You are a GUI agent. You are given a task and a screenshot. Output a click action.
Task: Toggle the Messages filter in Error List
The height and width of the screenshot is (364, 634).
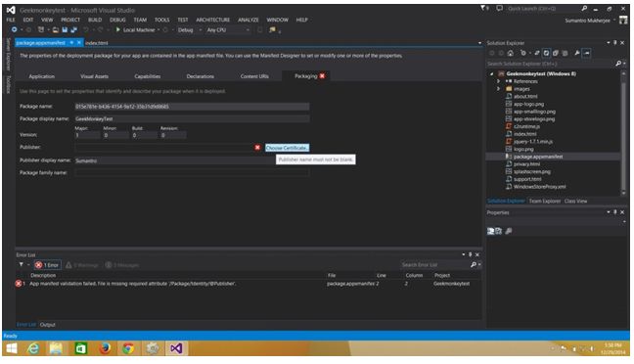click(122, 265)
